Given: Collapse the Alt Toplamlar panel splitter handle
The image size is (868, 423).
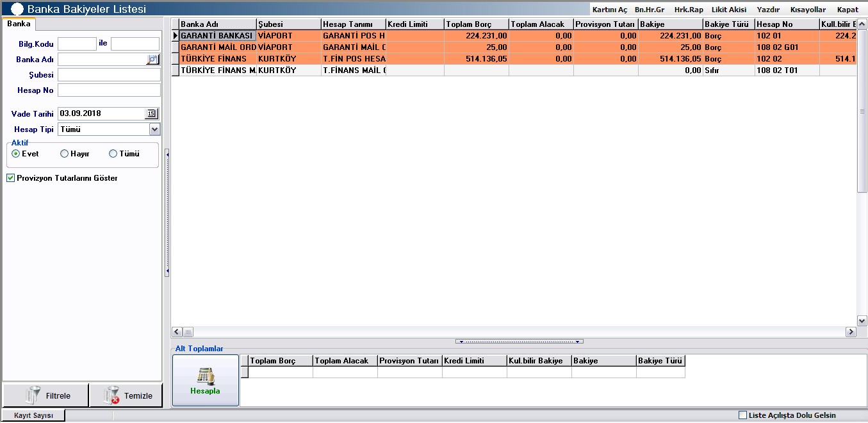Looking at the screenshot, I should coord(520,342).
